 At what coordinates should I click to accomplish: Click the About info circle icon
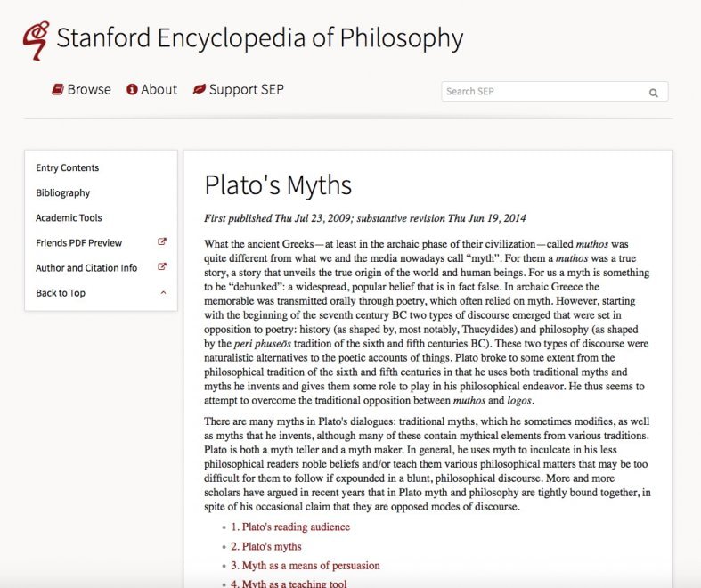(x=132, y=89)
